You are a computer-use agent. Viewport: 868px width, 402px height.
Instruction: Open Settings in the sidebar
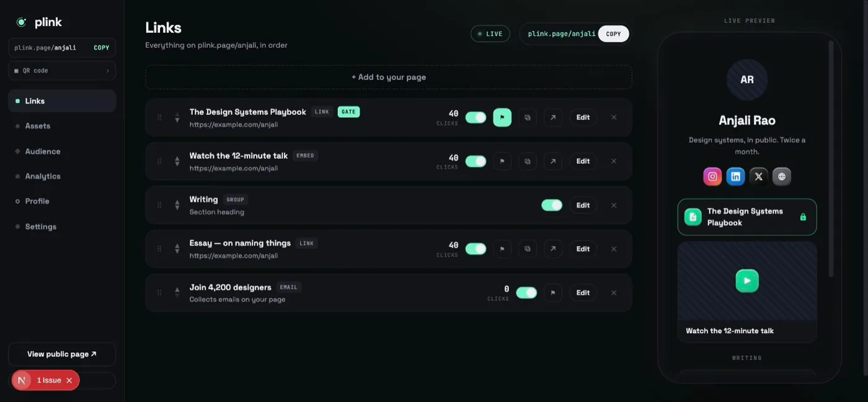62,226
